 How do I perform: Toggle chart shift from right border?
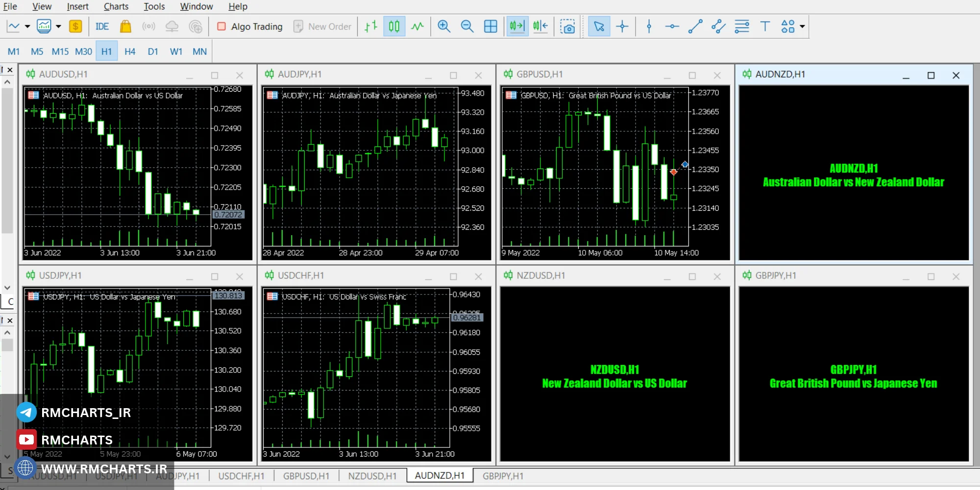pyautogui.click(x=540, y=26)
